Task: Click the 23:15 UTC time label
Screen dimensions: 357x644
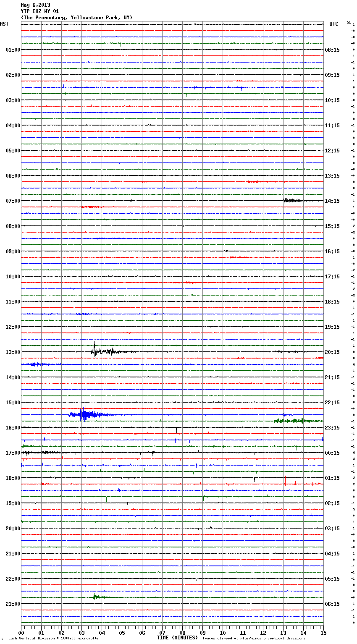Action: (x=332, y=428)
